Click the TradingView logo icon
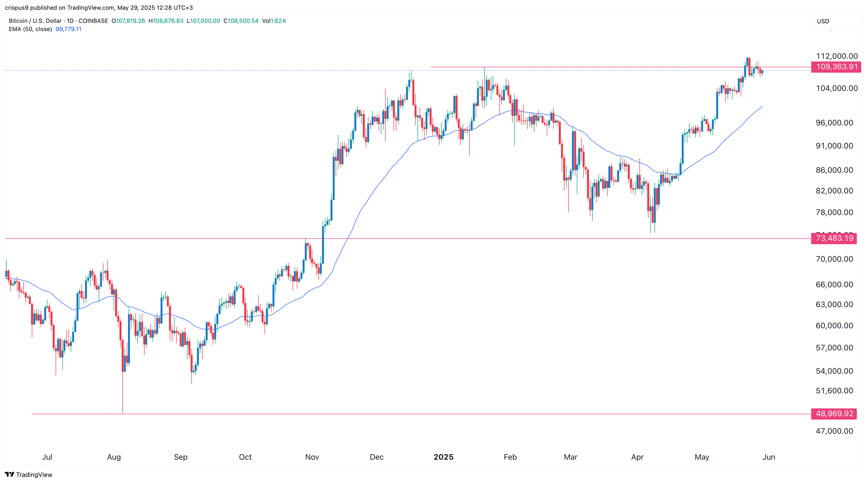This screenshot has width=868, height=483. click(x=9, y=474)
